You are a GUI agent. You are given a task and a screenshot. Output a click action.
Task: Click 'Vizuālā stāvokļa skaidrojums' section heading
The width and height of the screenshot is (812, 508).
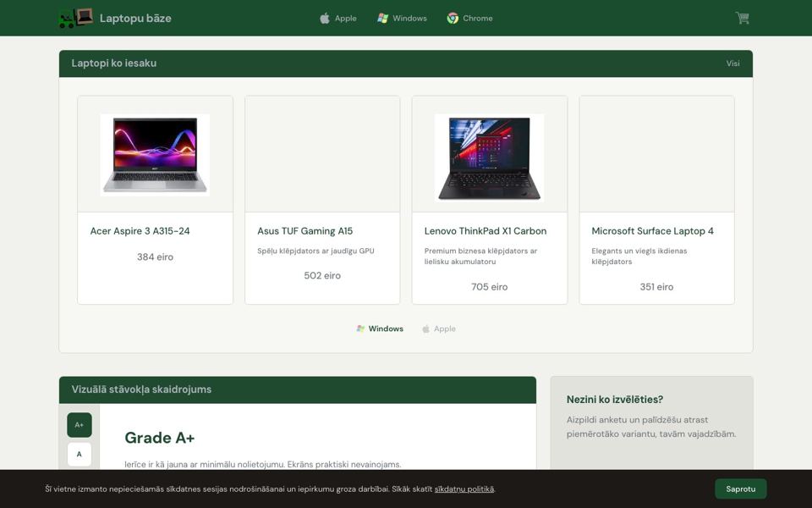[141, 389]
